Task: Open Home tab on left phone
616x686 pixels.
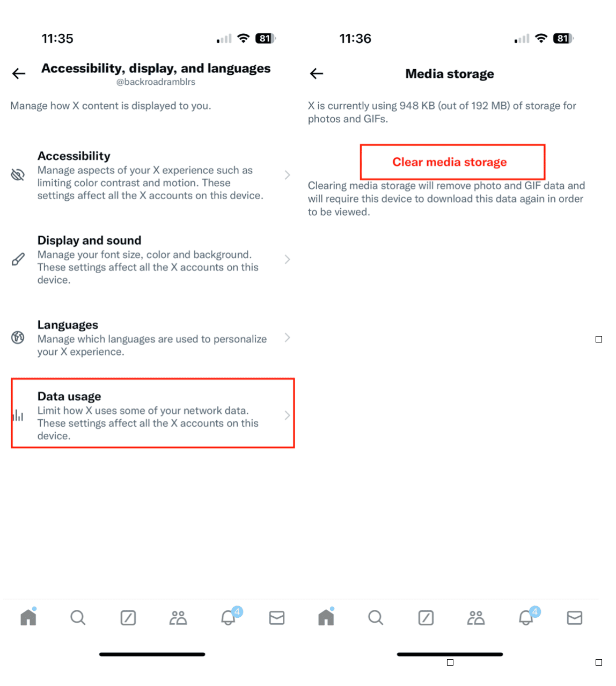Action: pos(28,617)
